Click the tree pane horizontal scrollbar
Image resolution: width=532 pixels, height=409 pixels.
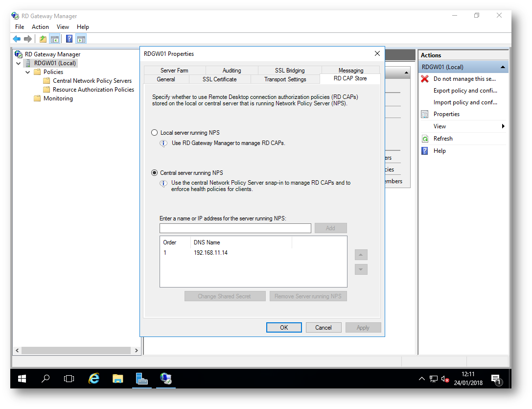(x=77, y=350)
